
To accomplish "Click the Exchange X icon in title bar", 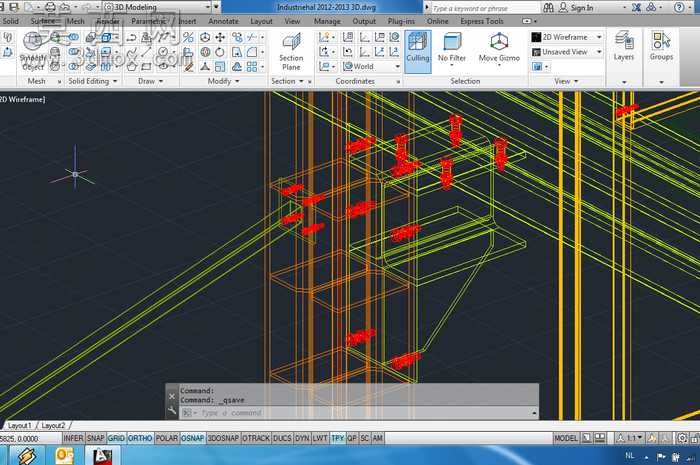I will point(636,8).
